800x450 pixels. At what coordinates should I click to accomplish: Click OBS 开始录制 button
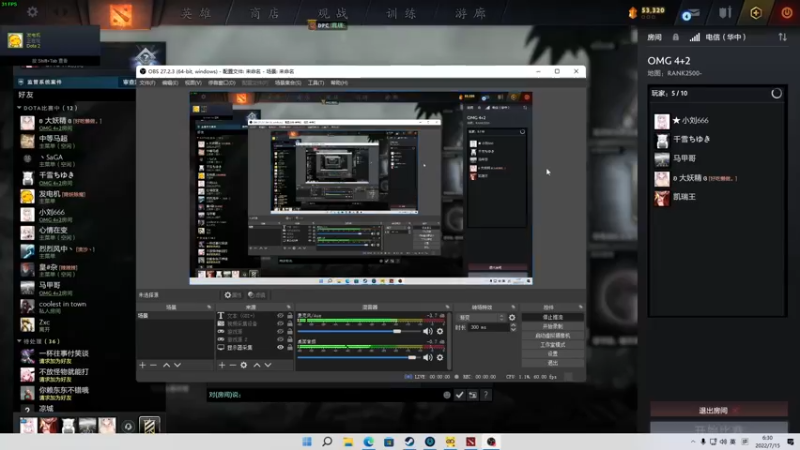[553, 327]
